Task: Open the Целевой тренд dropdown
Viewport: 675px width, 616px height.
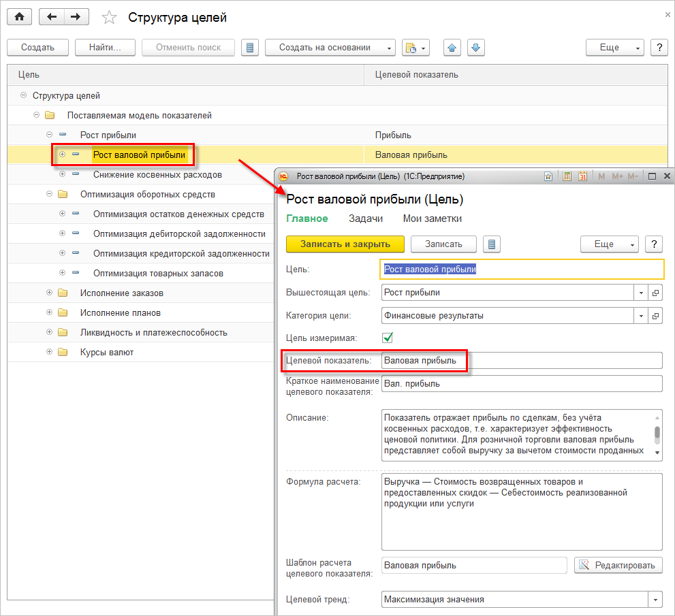Action: tap(655, 599)
